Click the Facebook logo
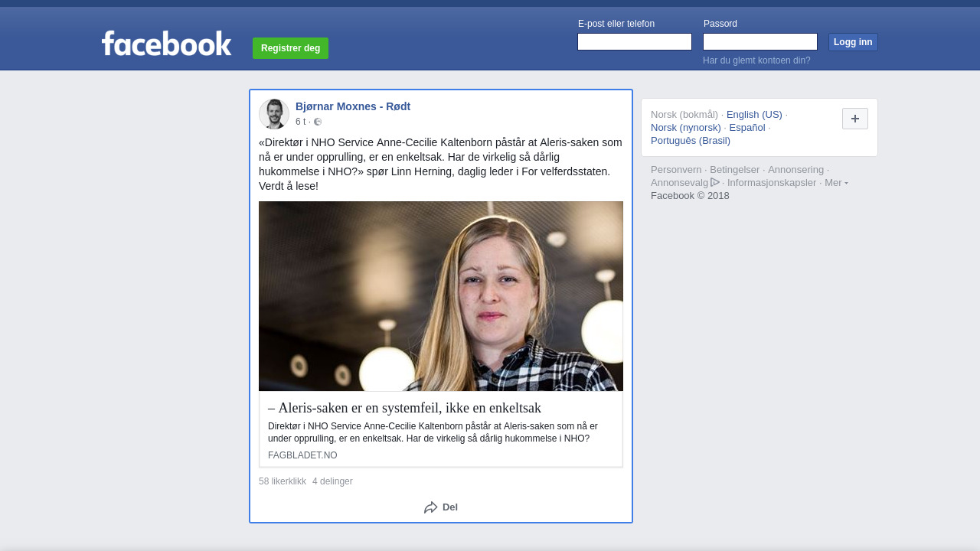980x551 pixels. 166,44
